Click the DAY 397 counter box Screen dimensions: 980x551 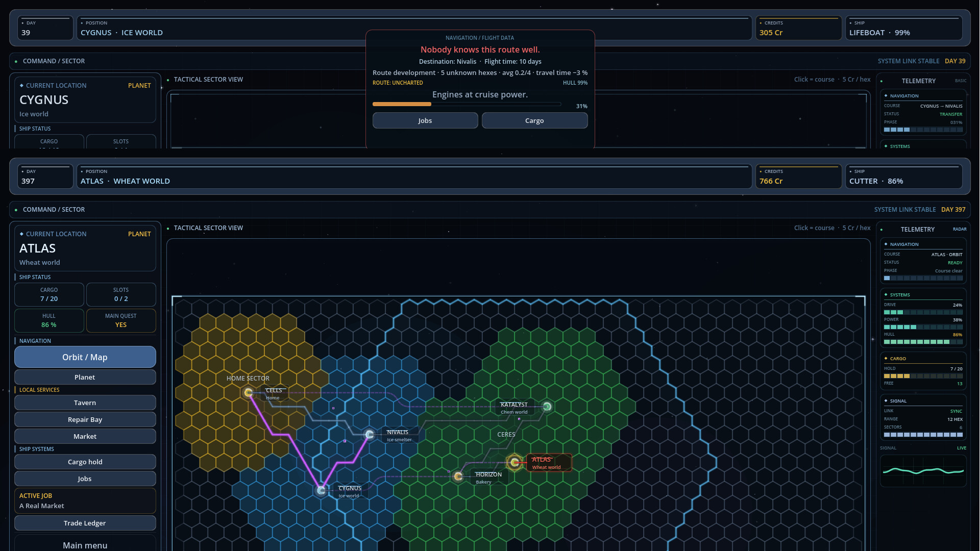click(x=45, y=177)
